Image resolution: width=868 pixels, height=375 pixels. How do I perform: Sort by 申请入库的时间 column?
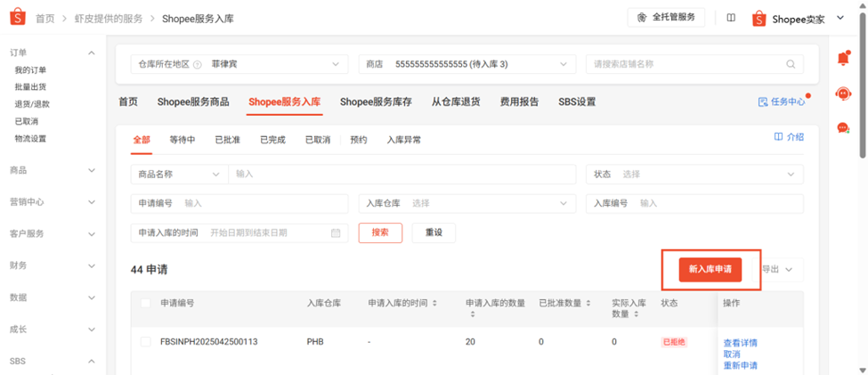pyautogui.click(x=434, y=304)
